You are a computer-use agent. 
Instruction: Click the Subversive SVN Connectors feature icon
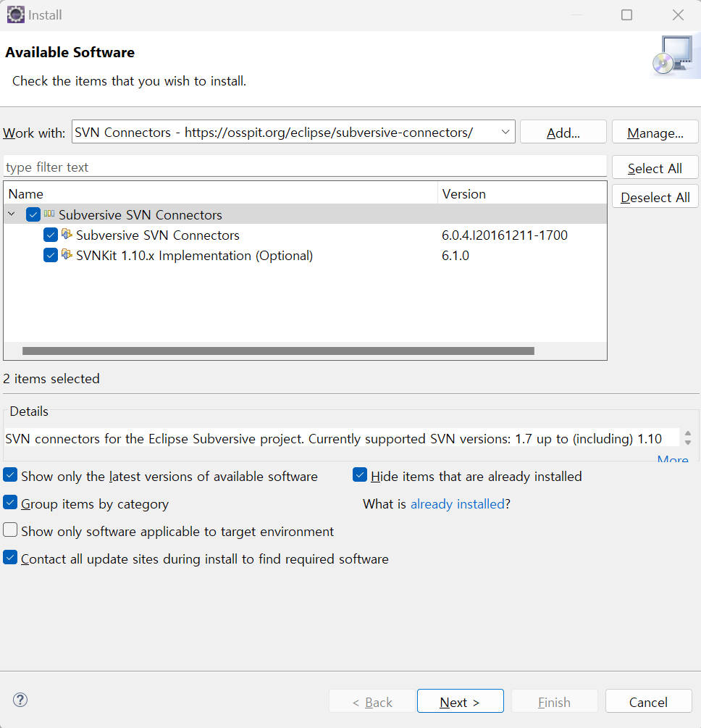67,235
